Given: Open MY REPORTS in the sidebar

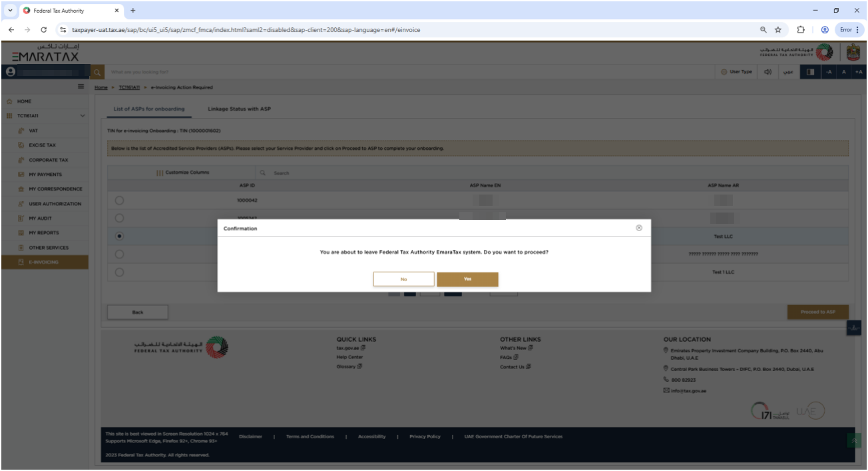Looking at the screenshot, I should [45, 233].
